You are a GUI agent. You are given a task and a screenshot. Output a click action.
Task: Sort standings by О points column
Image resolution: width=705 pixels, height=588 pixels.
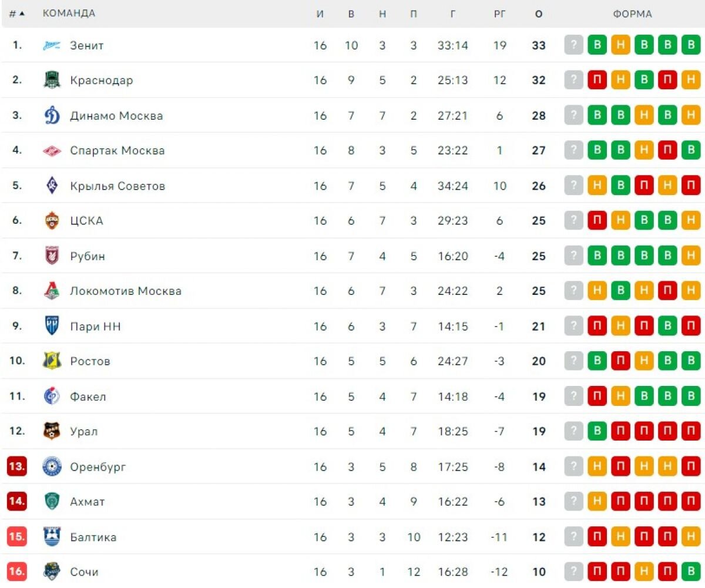(539, 14)
